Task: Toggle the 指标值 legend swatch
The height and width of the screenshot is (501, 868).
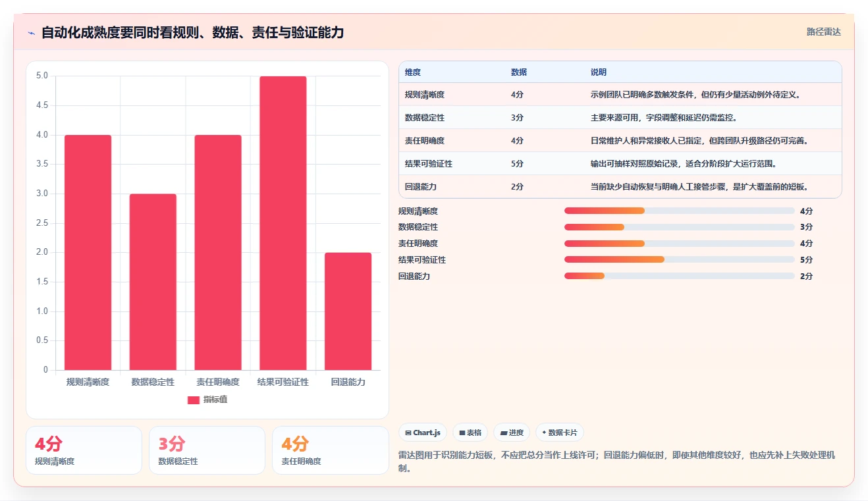Action: pyautogui.click(x=194, y=400)
